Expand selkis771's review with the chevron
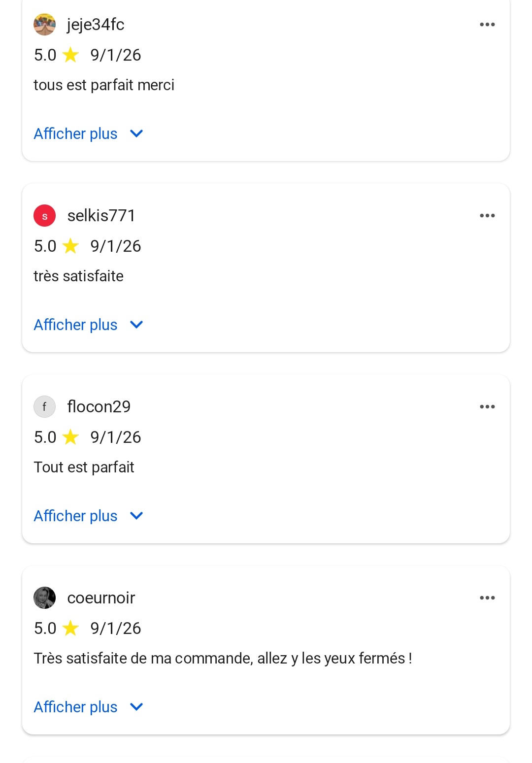Viewport: 532px width, 763px height. (x=136, y=325)
